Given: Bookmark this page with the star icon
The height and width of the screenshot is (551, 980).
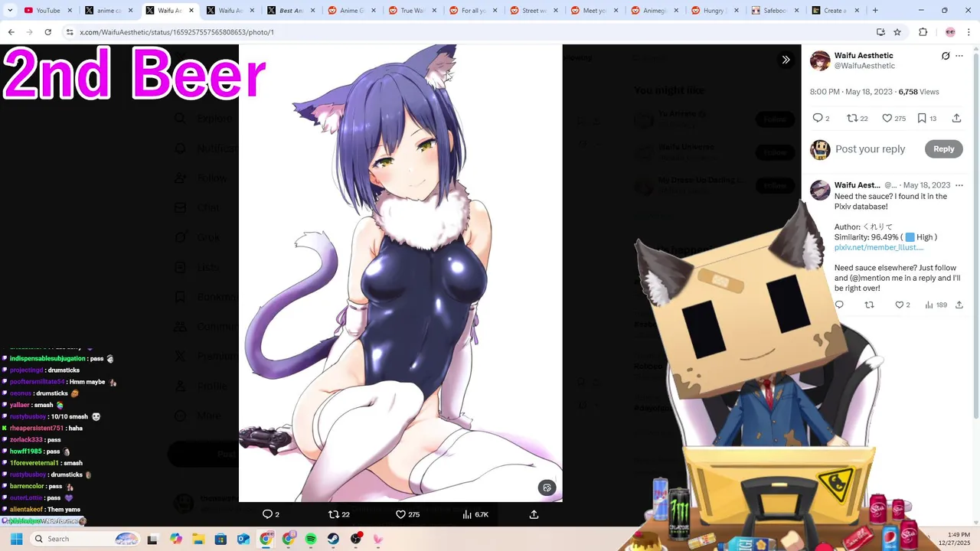Looking at the screenshot, I should (x=897, y=32).
